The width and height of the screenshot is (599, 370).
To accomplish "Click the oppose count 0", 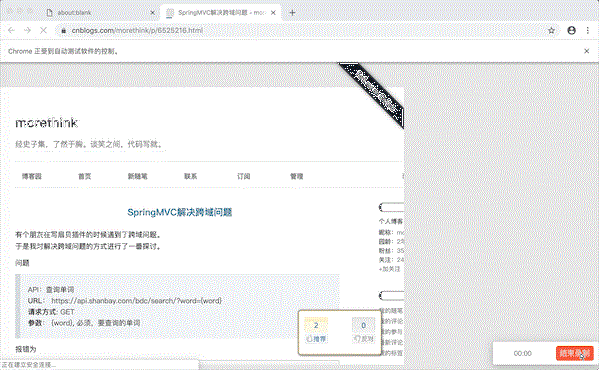I will [x=363, y=325].
